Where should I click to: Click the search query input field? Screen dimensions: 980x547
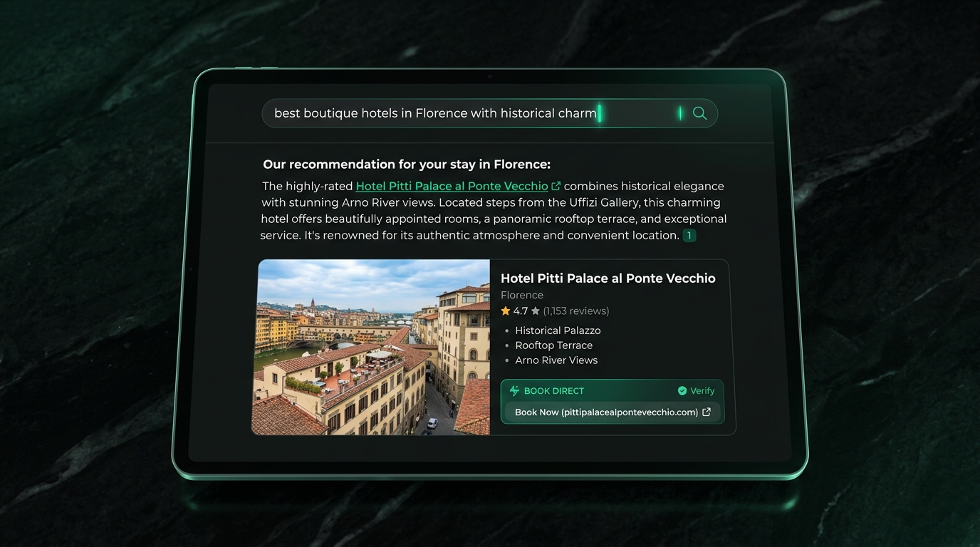[489, 113]
